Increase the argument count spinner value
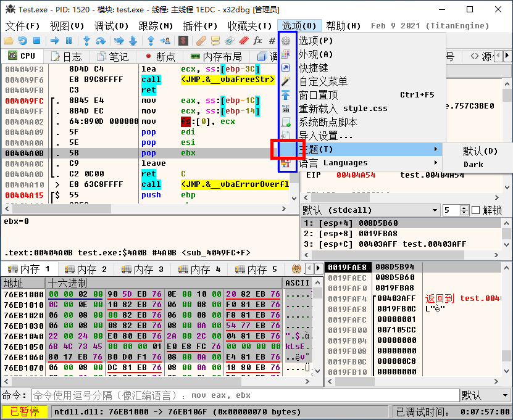Image resolution: width=513 pixels, height=420 pixels. click(464, 208)
